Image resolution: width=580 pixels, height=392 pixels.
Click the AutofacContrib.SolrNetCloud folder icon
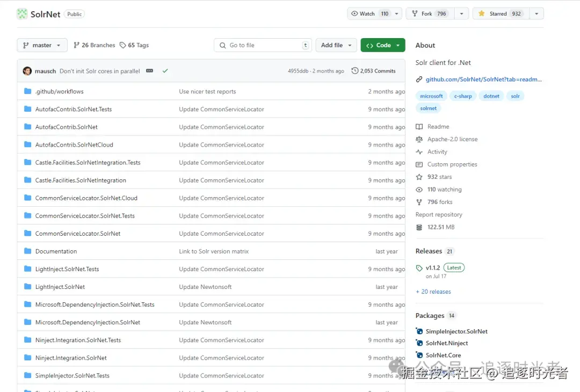28,144
